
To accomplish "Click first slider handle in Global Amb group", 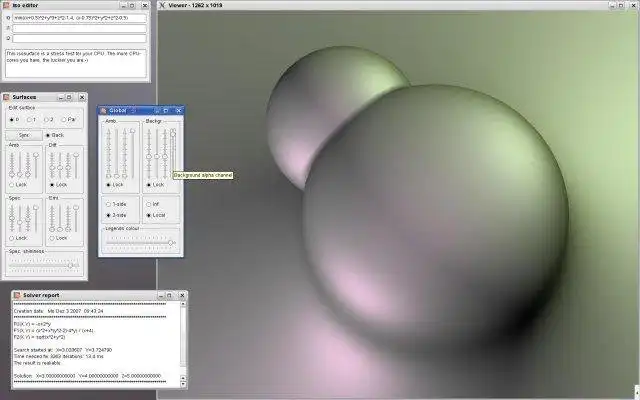I will [109, 176].
